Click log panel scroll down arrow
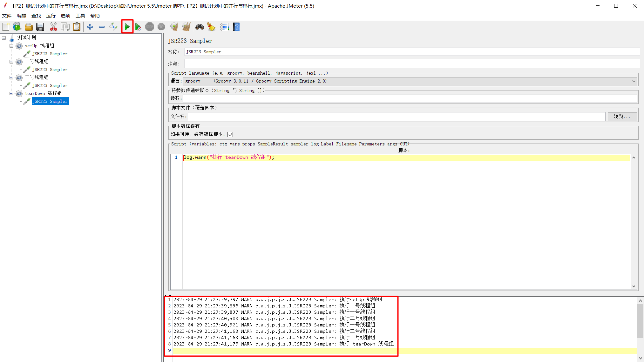The width and height of the screenshot is (644, 362). coord(641,359)
